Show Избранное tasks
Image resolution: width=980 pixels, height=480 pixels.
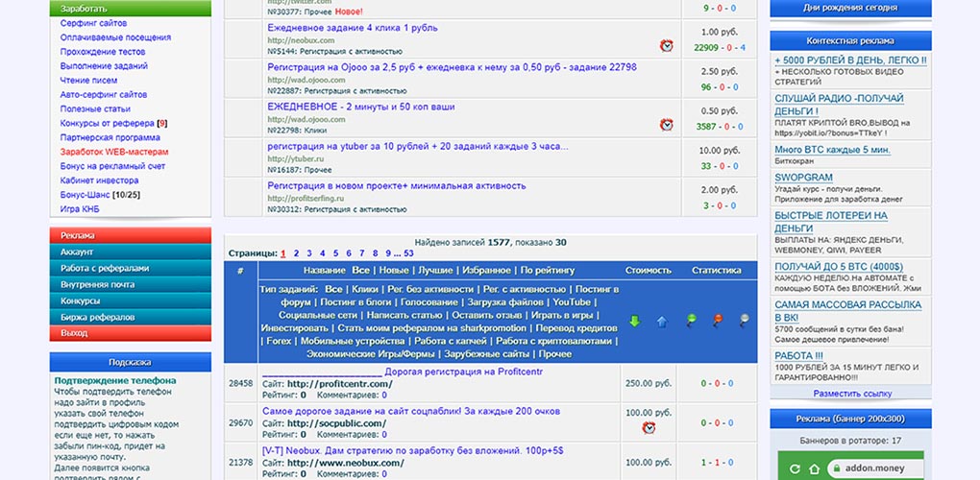coord(487,271)
